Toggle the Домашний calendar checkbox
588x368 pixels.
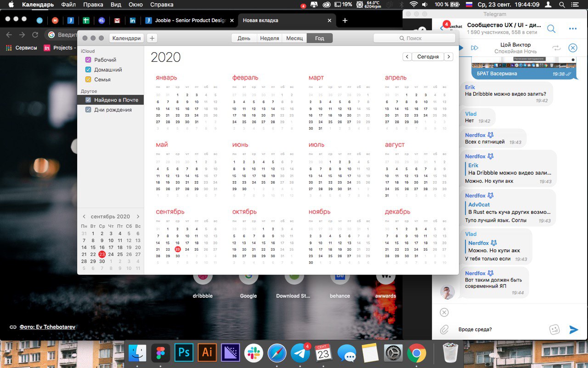89,69
